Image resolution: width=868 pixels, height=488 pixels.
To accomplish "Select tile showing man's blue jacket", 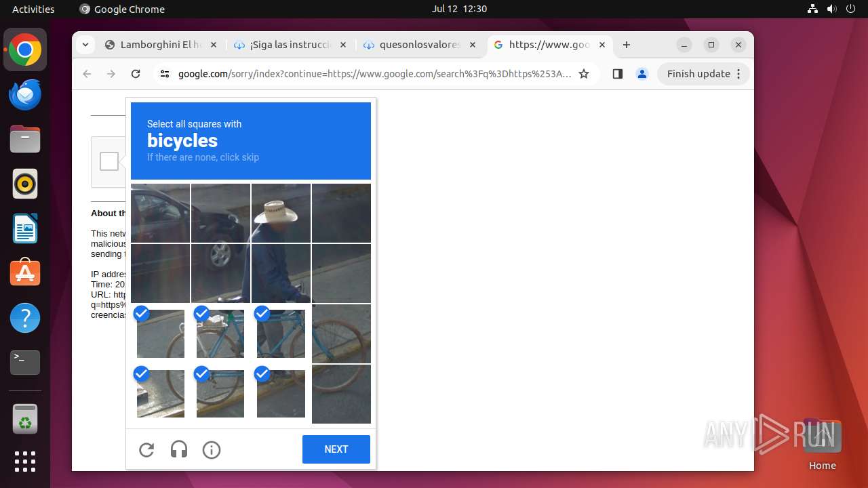I will pos(281,273).
